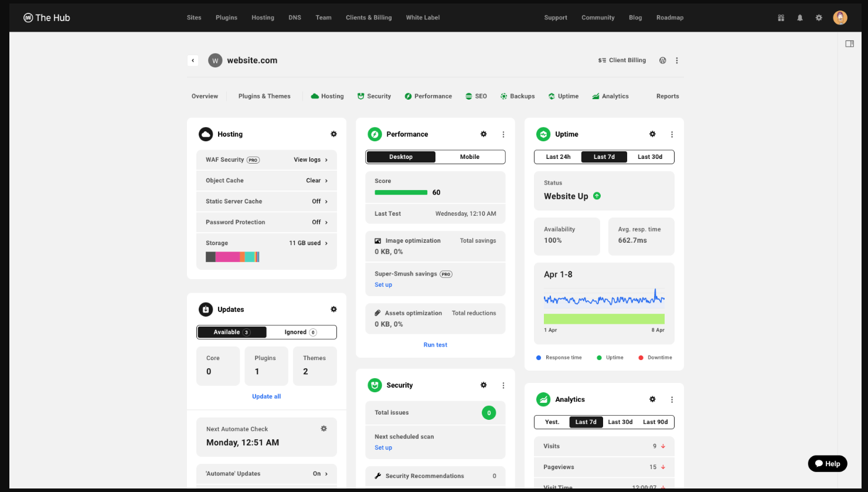Open the WordPress admin icon next to Client Billing
The height and width of the screenshot is (492, 868).
coord(662,60)
